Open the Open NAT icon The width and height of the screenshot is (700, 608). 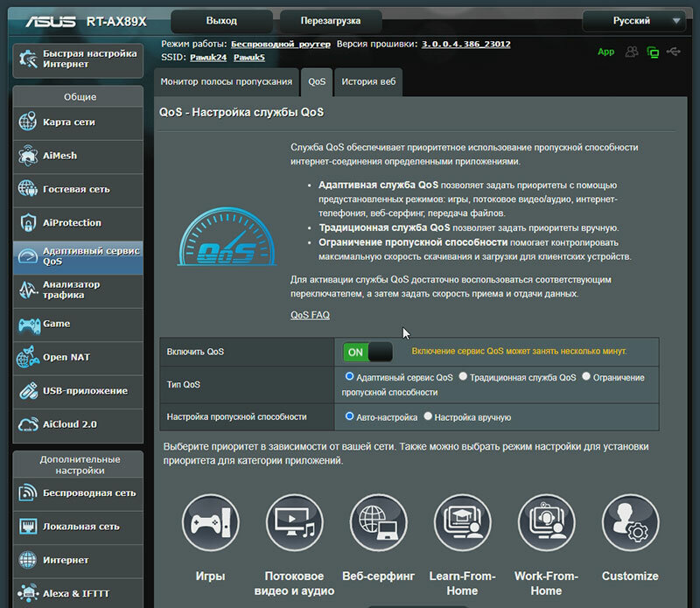(28, 357)
